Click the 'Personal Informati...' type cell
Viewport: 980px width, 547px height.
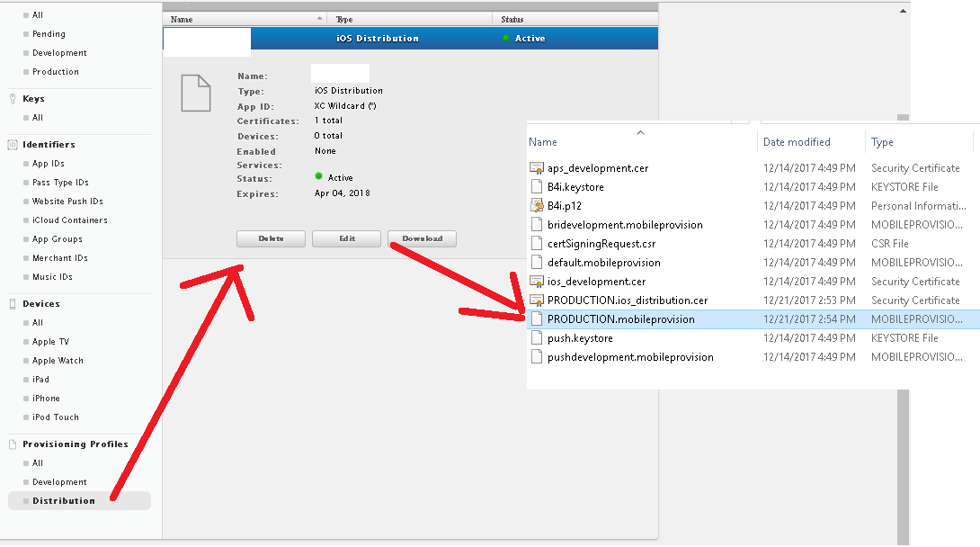919,206
